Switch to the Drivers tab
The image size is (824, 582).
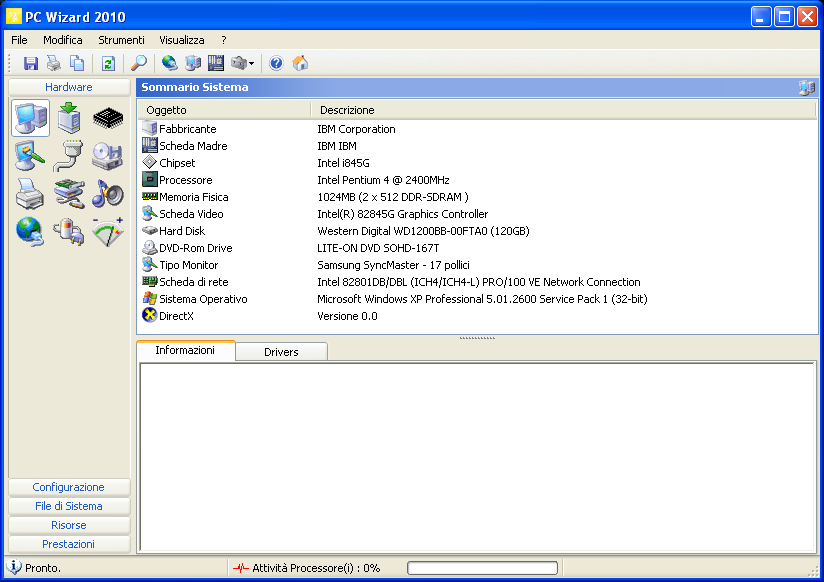point(281,352)
